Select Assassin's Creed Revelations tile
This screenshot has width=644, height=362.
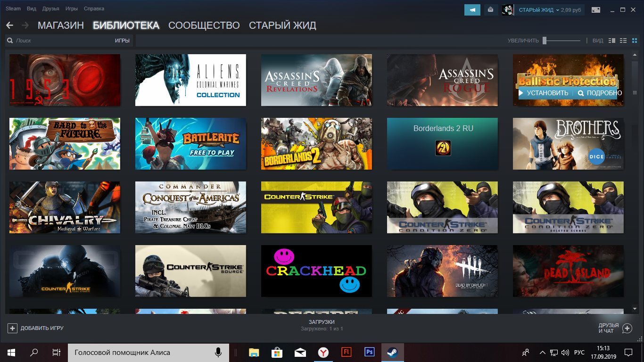point(316,80)
